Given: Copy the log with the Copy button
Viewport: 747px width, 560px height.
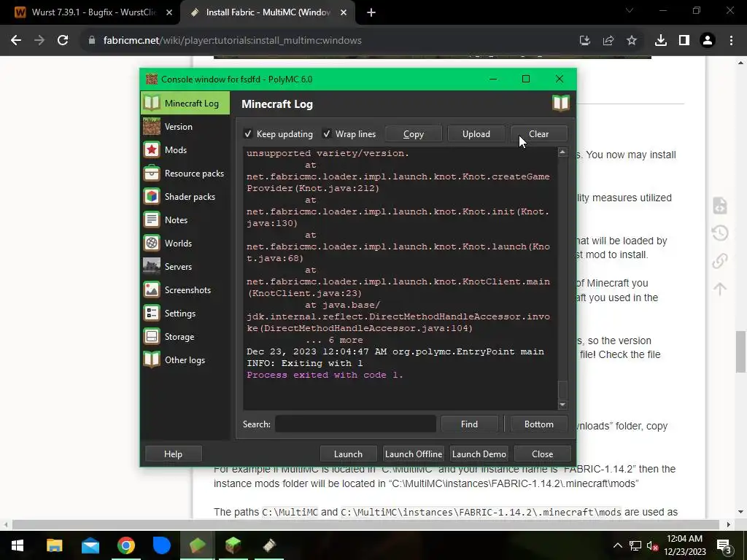Looking at the screenshot, I should [414, 134].
